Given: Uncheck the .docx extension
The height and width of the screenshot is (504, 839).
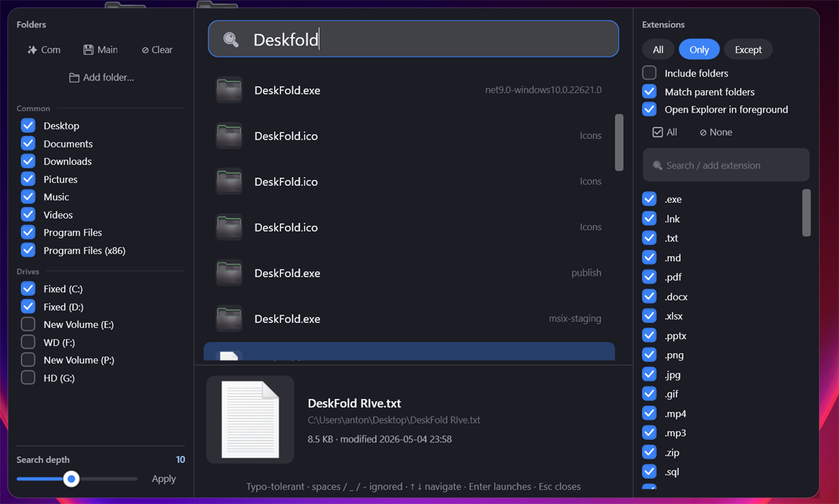Looking at the screenshot, I should pyautogui.click(x=650, y=296).
